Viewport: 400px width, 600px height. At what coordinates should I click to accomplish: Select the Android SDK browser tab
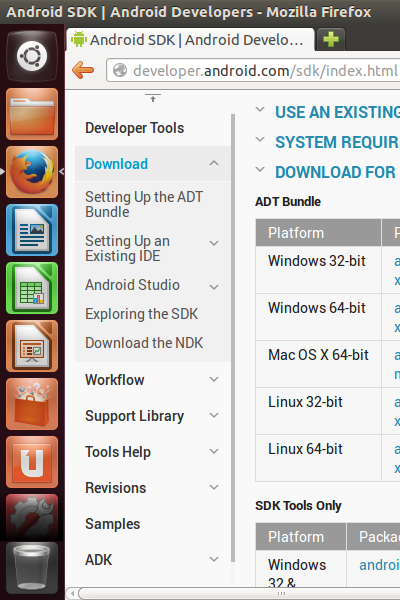point(190,40)
